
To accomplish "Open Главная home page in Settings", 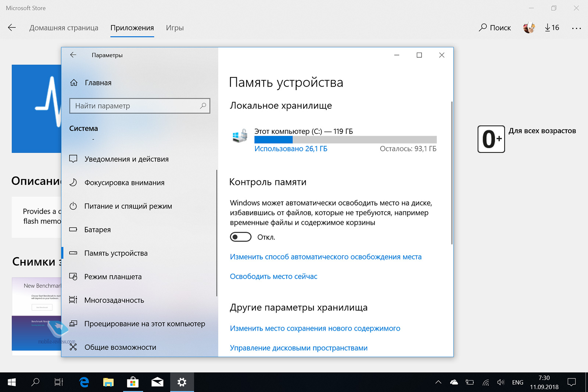I will click(98, 83).
